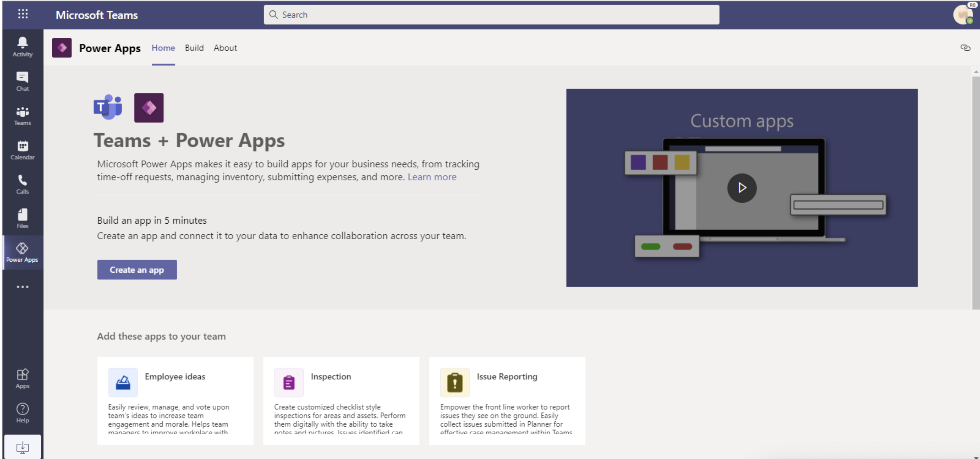Screen dimensions: 980x459
Task: Click the Employee ideas app icon
Action: point(123,382)
